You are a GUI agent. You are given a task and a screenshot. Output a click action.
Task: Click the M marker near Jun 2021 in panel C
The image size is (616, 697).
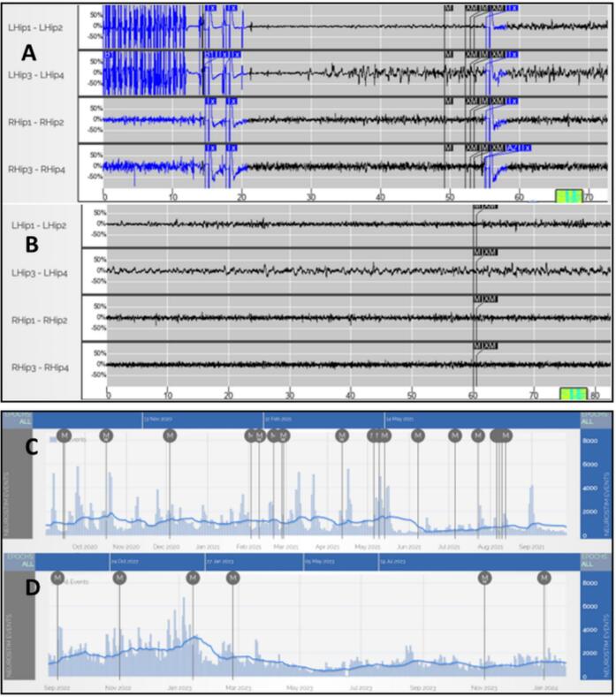coord(418,436)
